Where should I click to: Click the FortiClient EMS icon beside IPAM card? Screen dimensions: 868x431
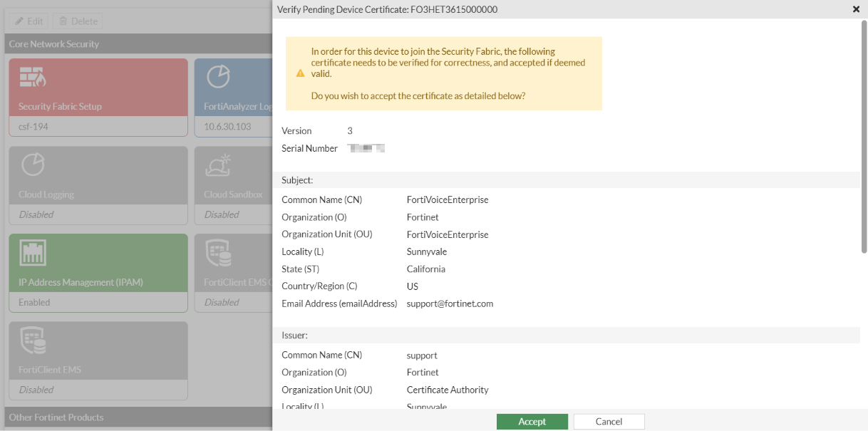click(217, 253)
